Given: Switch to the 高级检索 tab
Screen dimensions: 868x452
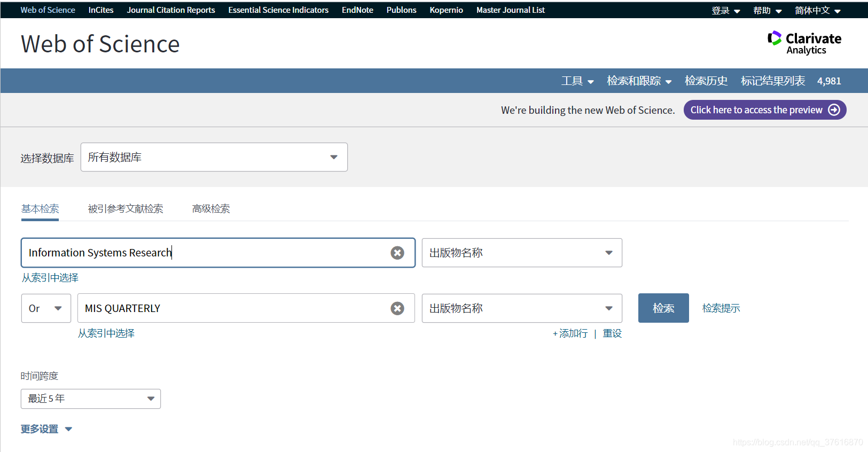Looking at the screenshot, I should click(x=211, y=208).
